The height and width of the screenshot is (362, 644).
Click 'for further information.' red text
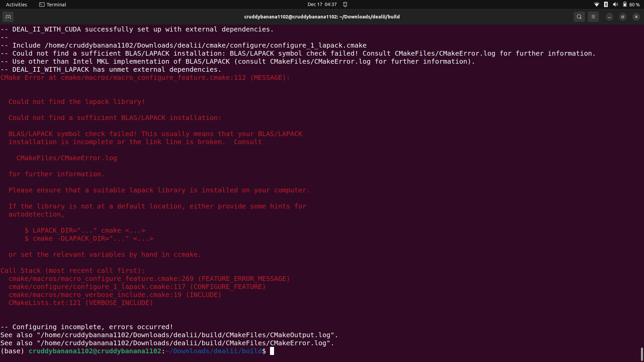(x=57, y=174)
